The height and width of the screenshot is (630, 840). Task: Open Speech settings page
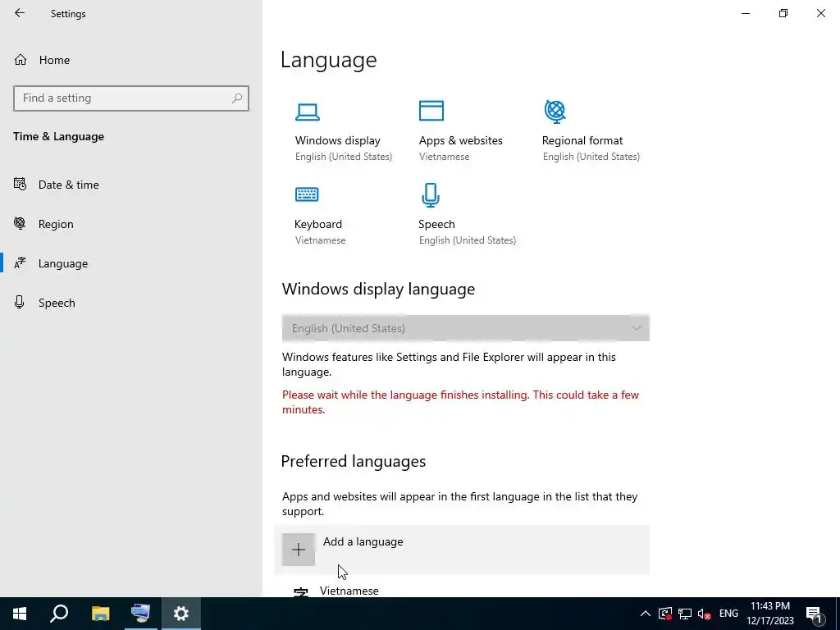coord(57,303)
